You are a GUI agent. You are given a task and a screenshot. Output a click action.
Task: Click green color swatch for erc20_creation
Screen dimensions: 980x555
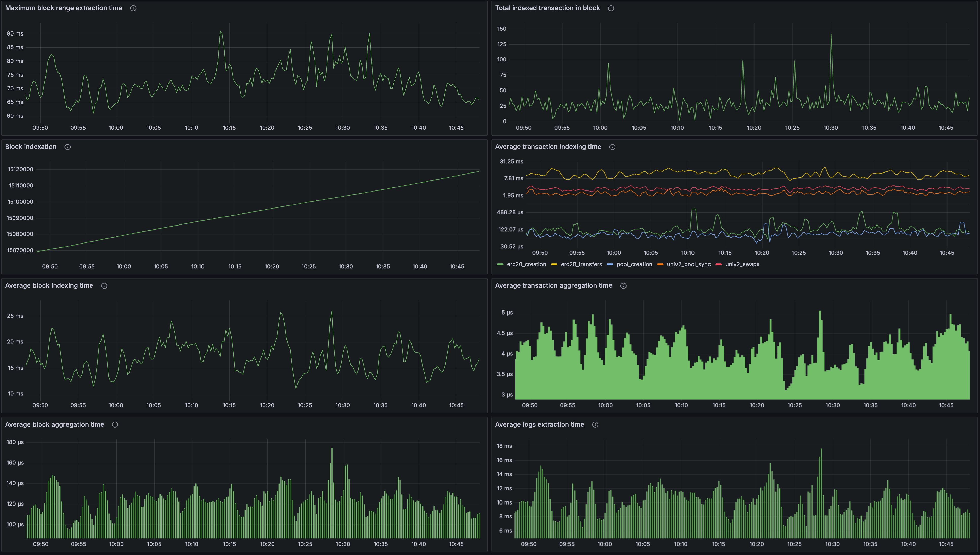tap(500, 264)
